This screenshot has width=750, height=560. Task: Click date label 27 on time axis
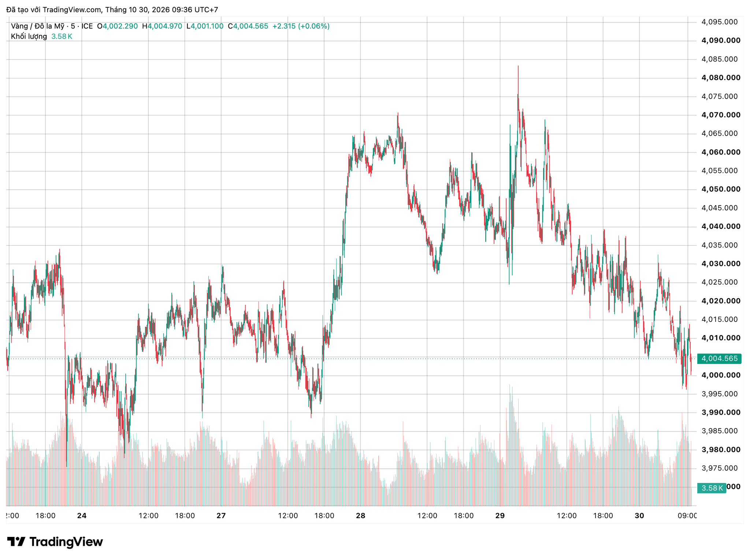[221, 516]
